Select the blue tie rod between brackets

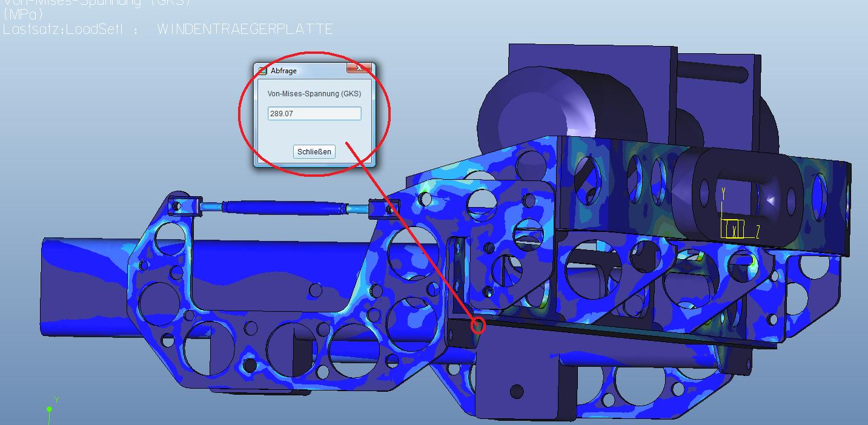click(285, 208)
